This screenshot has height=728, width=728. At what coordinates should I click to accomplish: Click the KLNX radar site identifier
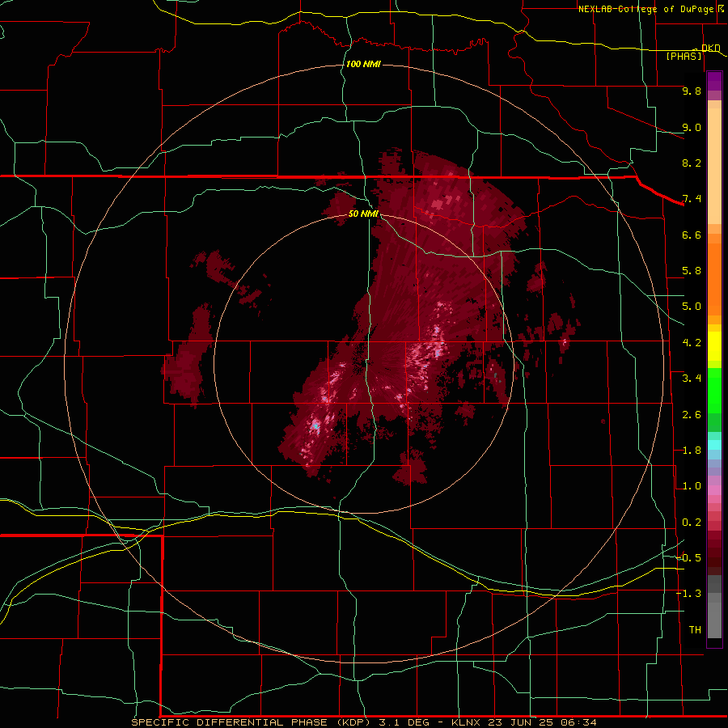point(466,722)
